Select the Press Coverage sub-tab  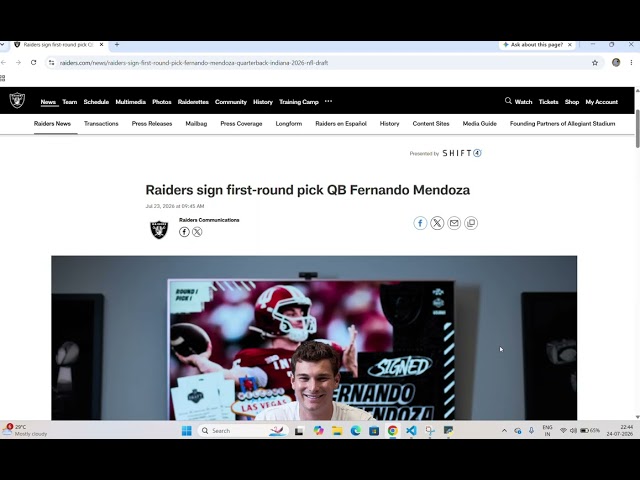[241, 123]
